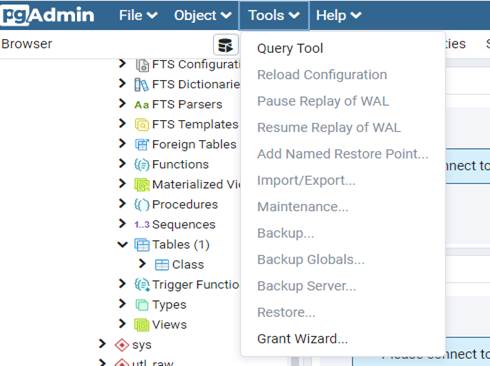Click the Materialized Views icon
This screenshot has width=490, height=366.
coord(142,185)
